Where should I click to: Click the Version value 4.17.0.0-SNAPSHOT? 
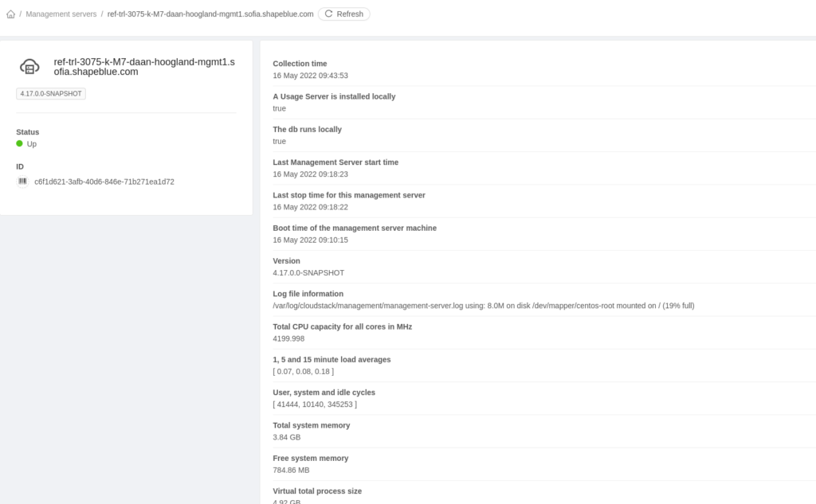[308, 272]
